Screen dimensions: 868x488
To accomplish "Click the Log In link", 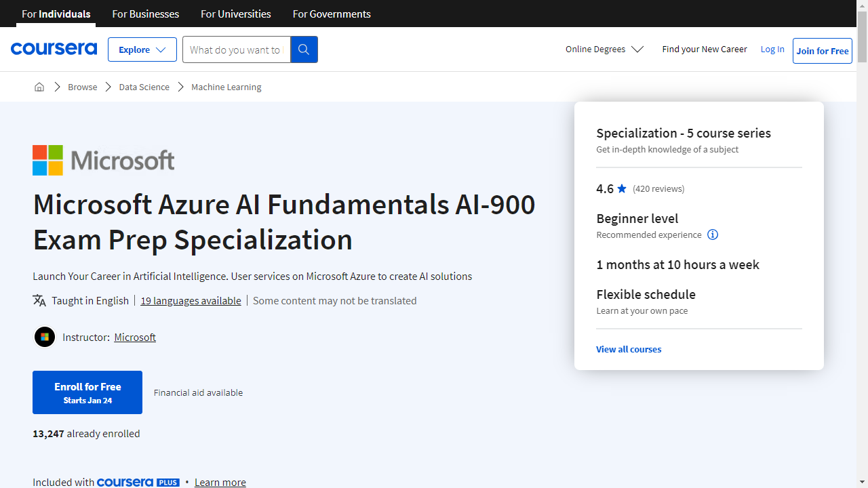I will tap(772, 49).
